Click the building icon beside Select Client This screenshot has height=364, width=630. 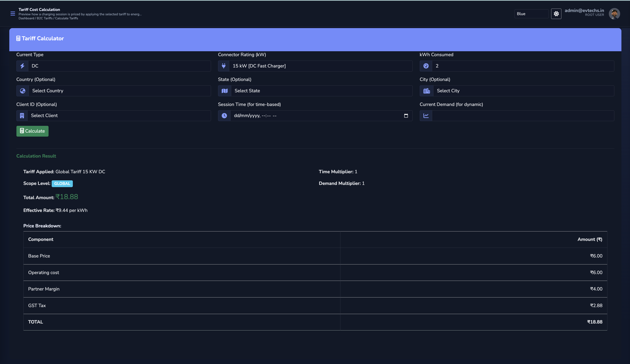22,115
